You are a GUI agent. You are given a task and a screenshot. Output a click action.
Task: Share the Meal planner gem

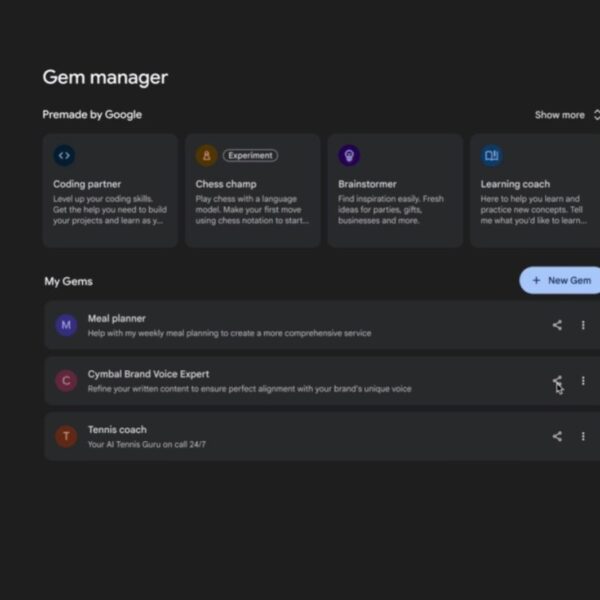point(557,325)
